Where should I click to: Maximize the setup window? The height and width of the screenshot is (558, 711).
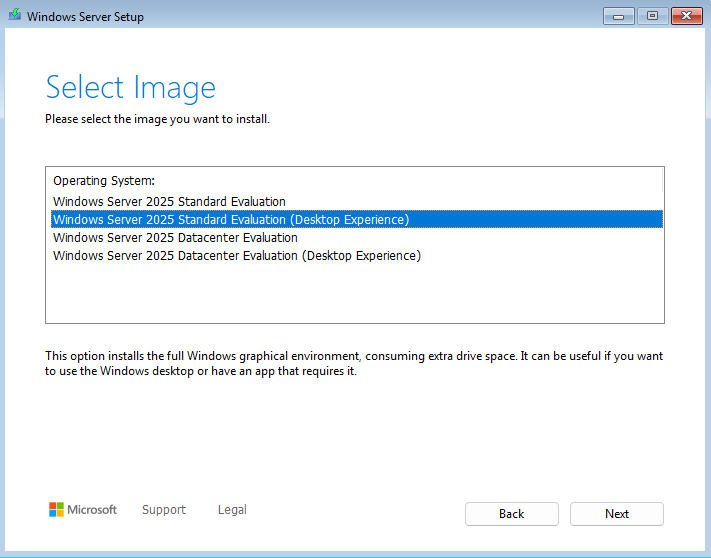point(652,16)
